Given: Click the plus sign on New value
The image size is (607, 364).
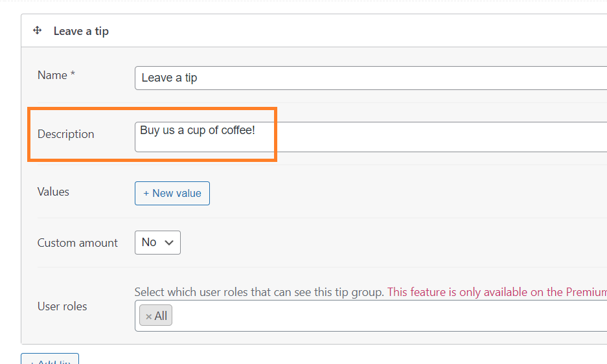Looking at the screenshot, I should click(146, 193).
